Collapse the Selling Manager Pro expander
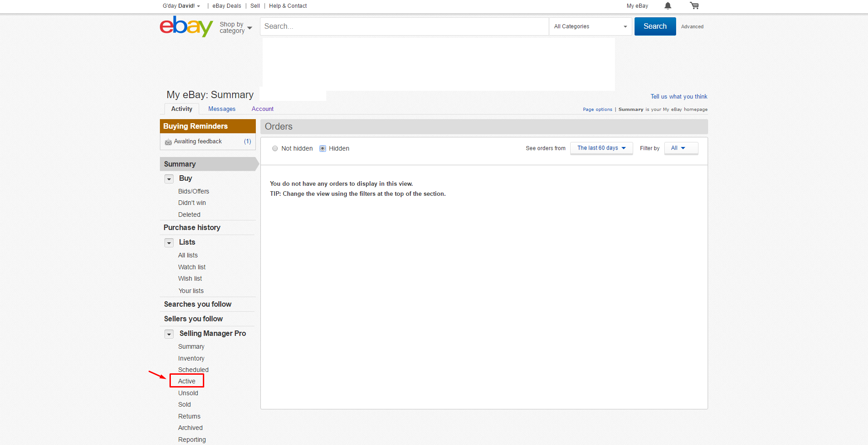Image resolution: width=868 pixels, height=445 pixels. click(x=169, y=334)
